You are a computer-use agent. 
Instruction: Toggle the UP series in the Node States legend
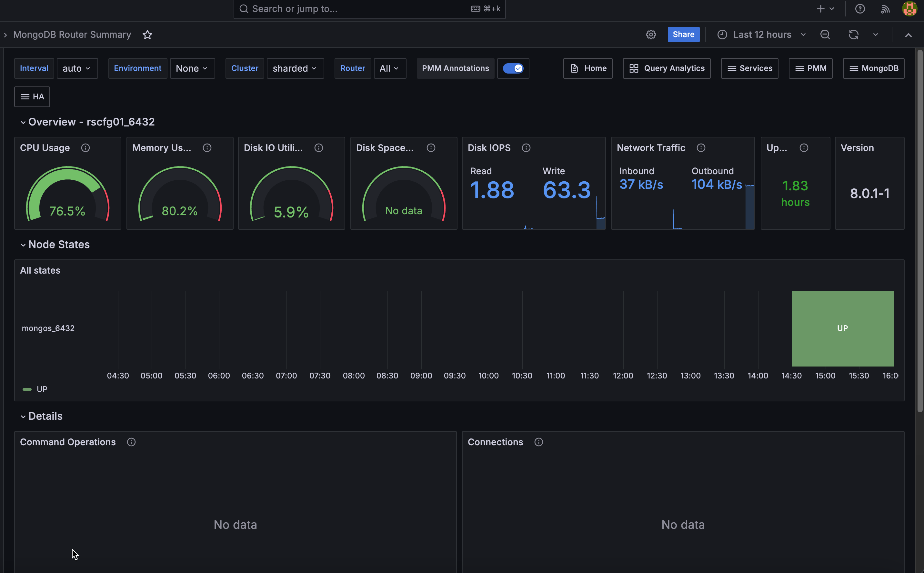click(42, 389)
